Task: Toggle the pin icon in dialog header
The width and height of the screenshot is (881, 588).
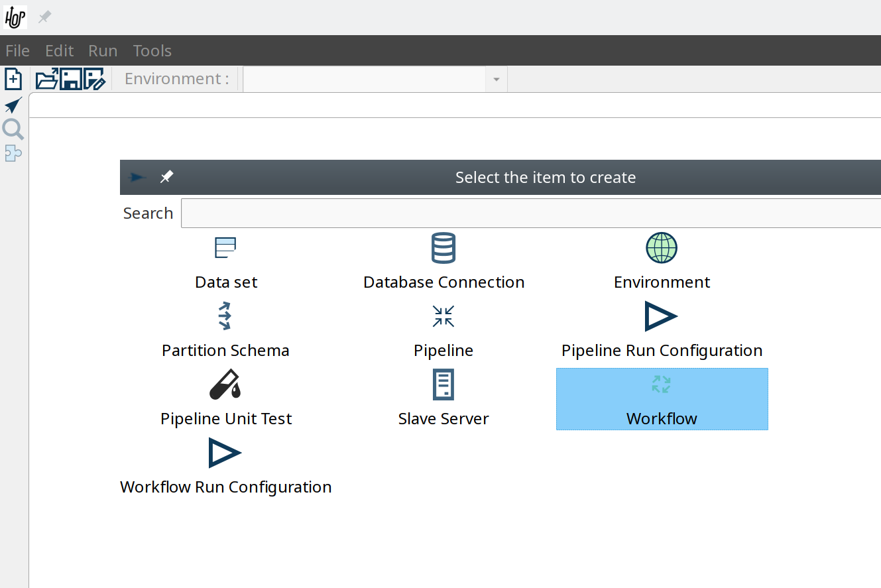Action: click(x=166, y=177)
